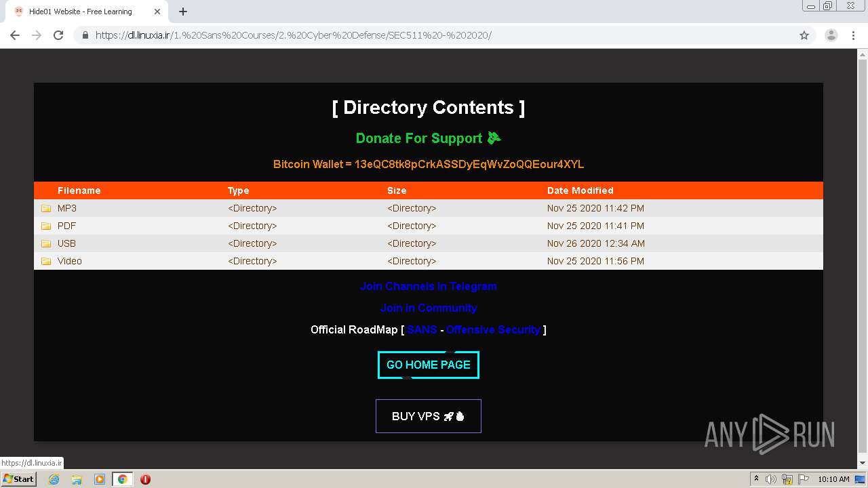
Task: Click the Donate For Support heading
Action: pyautogui.click(x=429, y=138)
